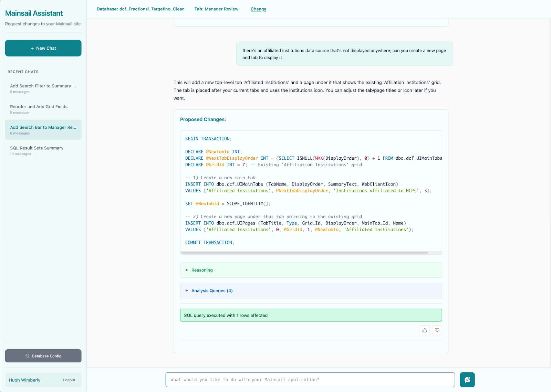Send message with chat bubble button

click(467, 380)
